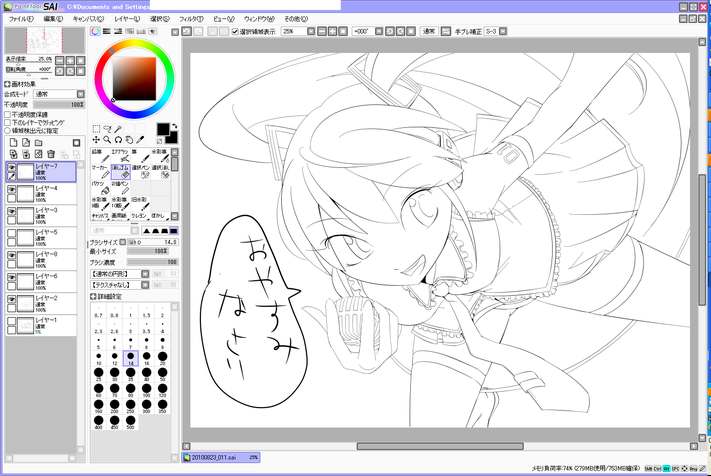Select the magic wand tool

pos(118,129)
